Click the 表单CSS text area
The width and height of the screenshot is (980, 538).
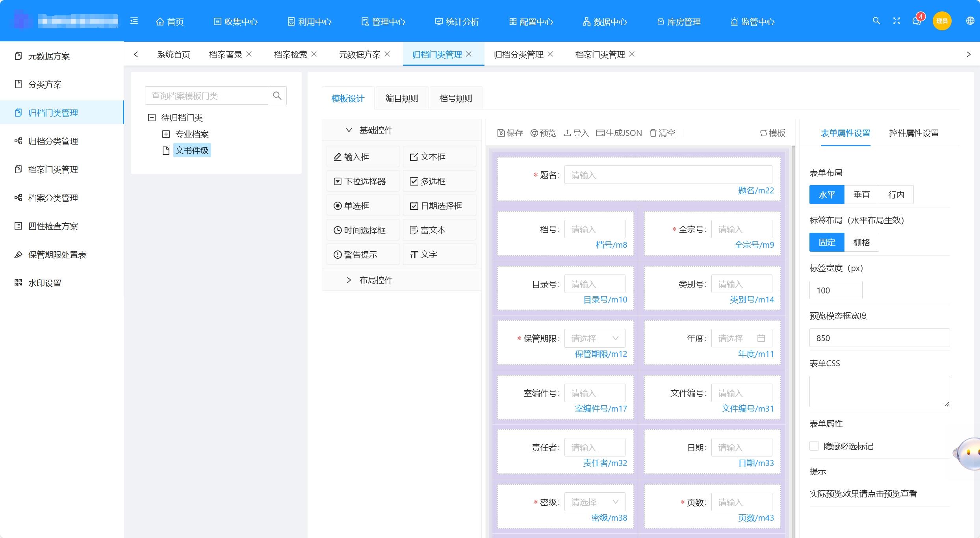[x=880, y=391]
